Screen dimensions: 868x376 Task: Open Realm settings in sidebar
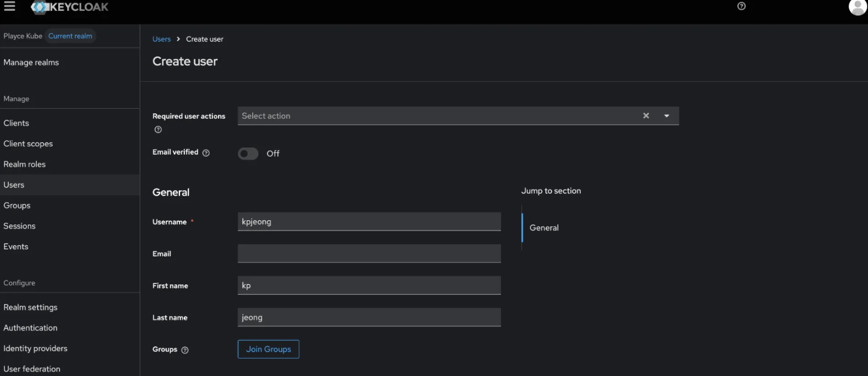click(x=70, y=307)
